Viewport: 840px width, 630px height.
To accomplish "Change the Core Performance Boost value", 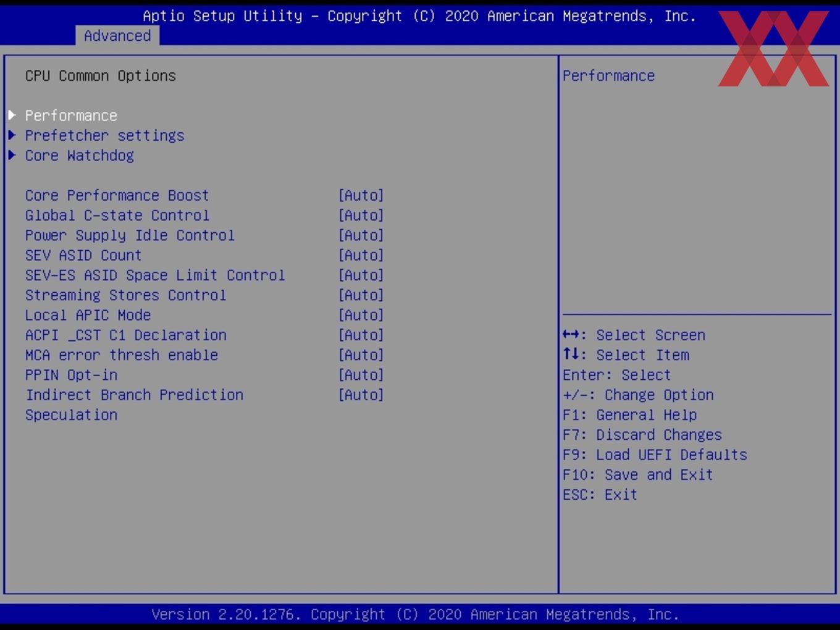I will pos(361,195).
